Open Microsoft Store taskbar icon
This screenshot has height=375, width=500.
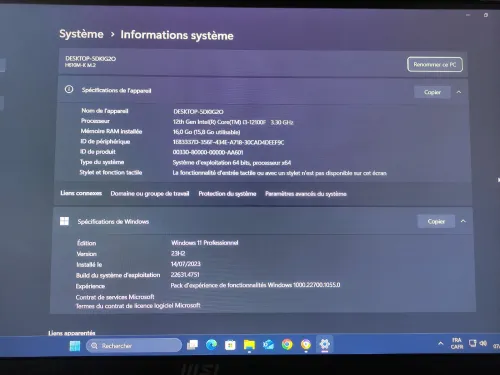[x=230, y=345]
